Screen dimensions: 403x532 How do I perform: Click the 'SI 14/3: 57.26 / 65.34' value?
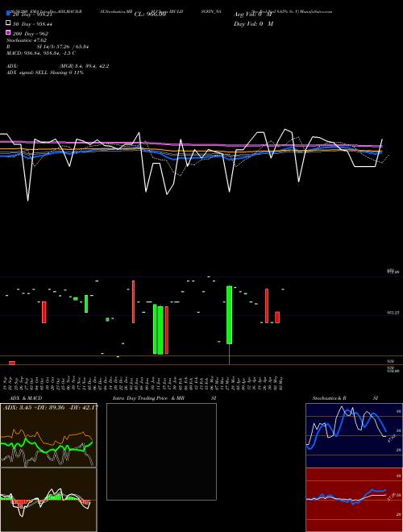click(x=63, y=47)
